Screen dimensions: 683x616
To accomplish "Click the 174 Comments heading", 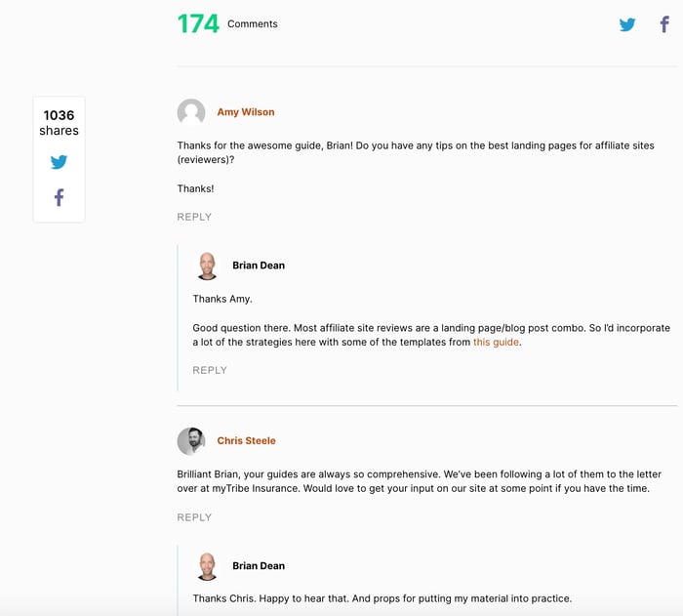I will [x=227, y=23].
